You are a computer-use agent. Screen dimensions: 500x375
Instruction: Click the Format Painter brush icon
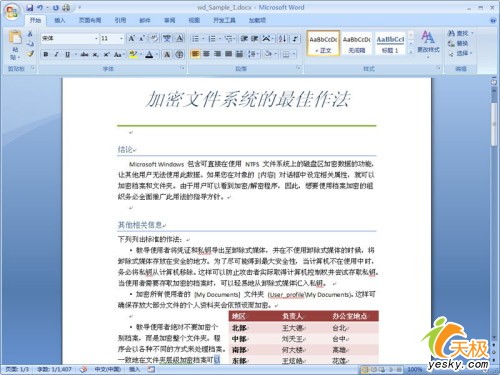[x=30, y=54]
